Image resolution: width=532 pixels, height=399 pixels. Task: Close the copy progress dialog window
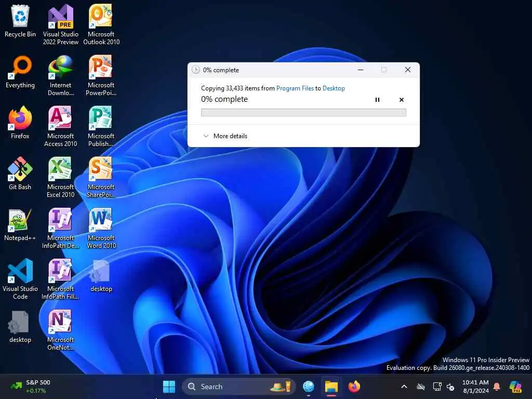pos(408,70)
